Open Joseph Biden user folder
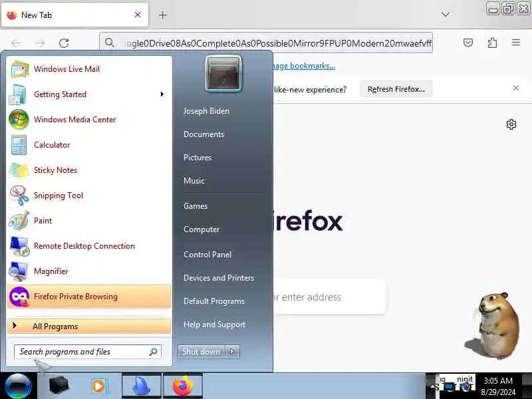The image size is (532, 399). [x=206, y=111]
